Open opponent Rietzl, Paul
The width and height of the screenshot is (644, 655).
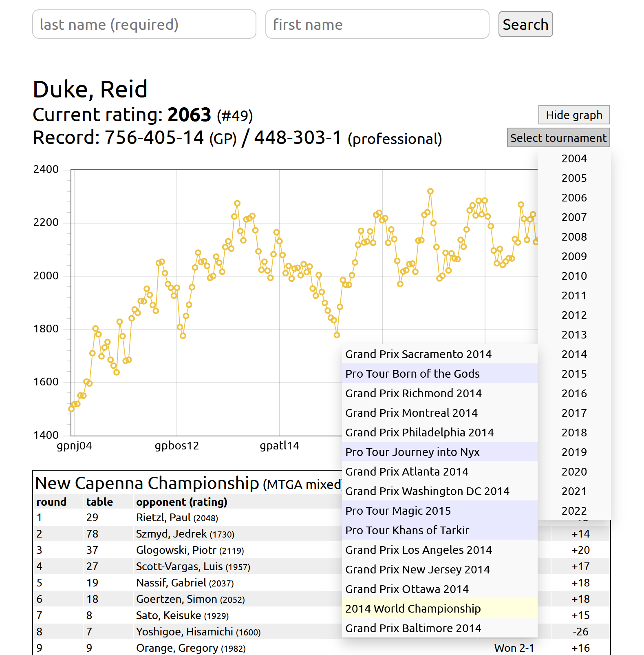[163, 518]
